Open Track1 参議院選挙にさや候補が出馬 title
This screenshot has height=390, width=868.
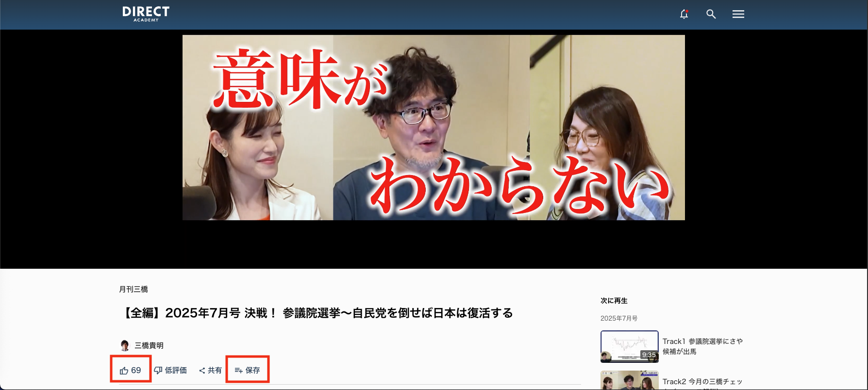[x=702, y=346]
